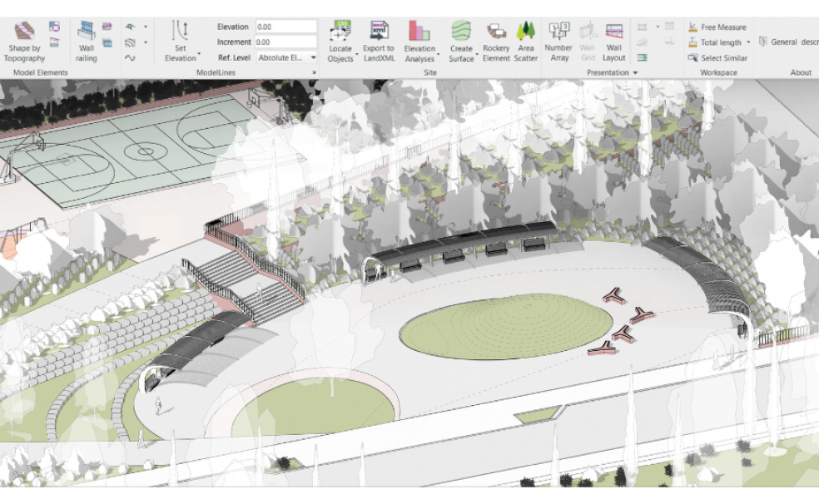The height and width of the screenshot is (504, 819).
Task: Open the Rockery Element tool
Action: (x=496, y=41)
